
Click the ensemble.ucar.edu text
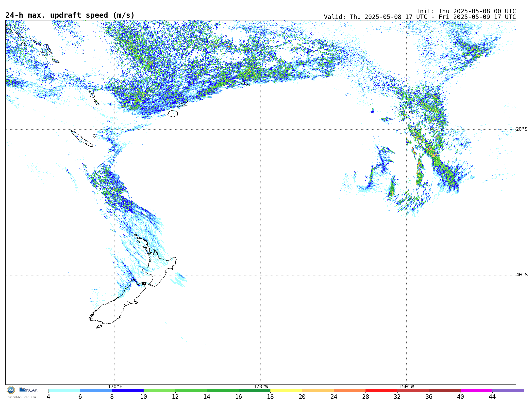[22, 397]
